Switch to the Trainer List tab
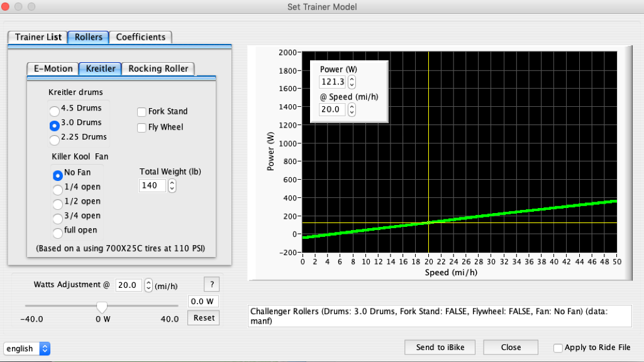Viewport: 644px width, 362px height. [38, 37]
